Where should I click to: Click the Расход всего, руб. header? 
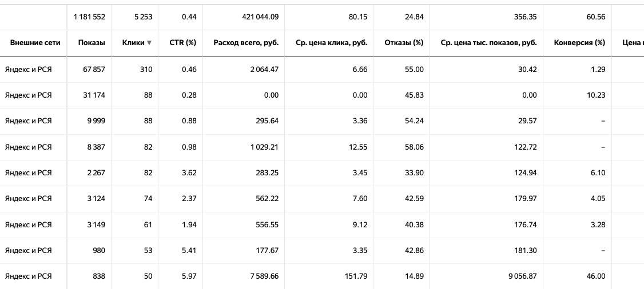(x=246, y=43)
